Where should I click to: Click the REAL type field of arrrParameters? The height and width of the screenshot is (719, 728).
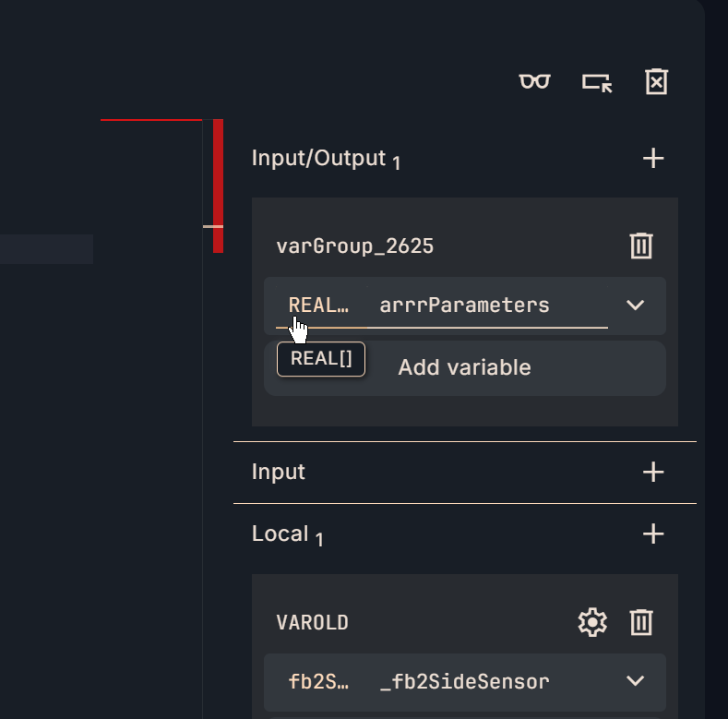point(317,305)
